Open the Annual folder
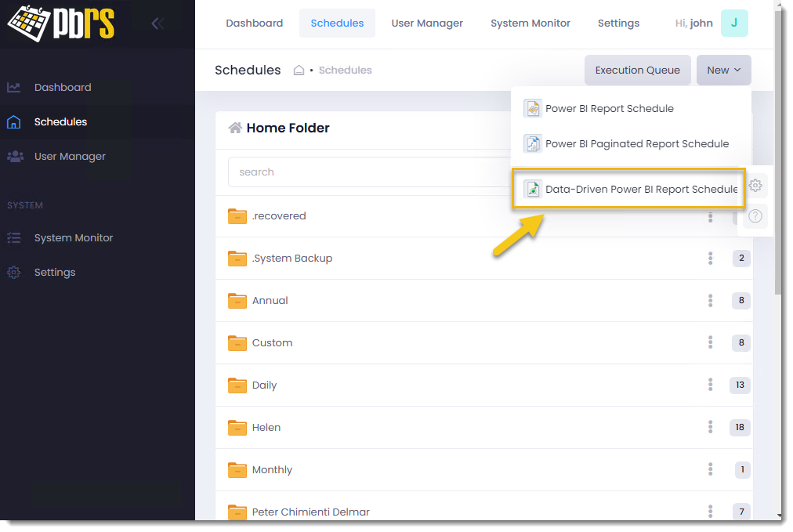This screenshot has width=793, height=532. (x=270, y=301)
